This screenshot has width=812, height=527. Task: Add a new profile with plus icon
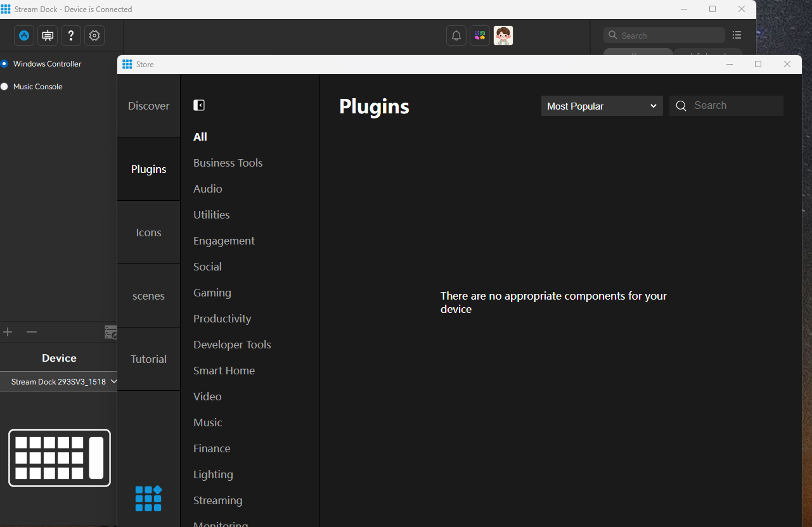(x=8, y=332)
